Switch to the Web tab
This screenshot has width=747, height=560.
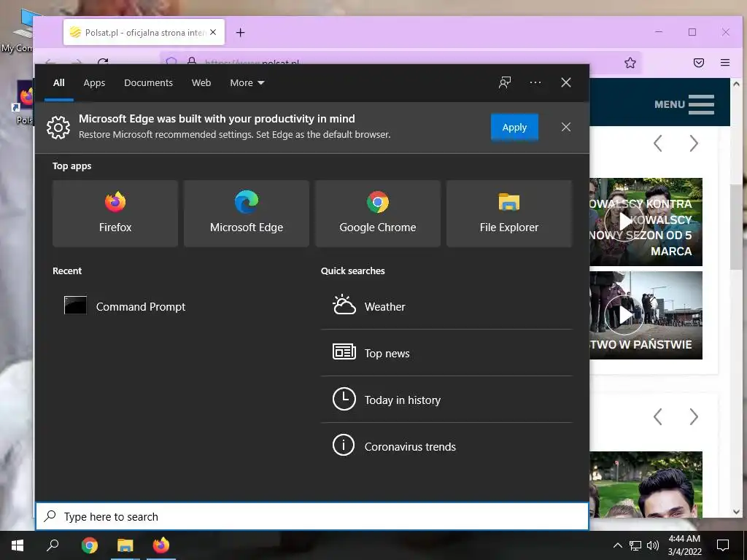[201, 83]
